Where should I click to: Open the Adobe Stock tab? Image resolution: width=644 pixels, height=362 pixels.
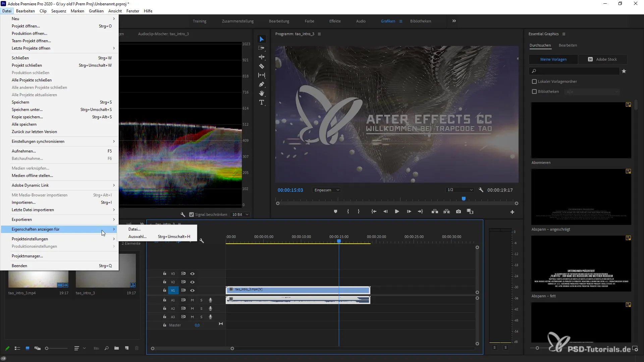[x=603, y=59]
